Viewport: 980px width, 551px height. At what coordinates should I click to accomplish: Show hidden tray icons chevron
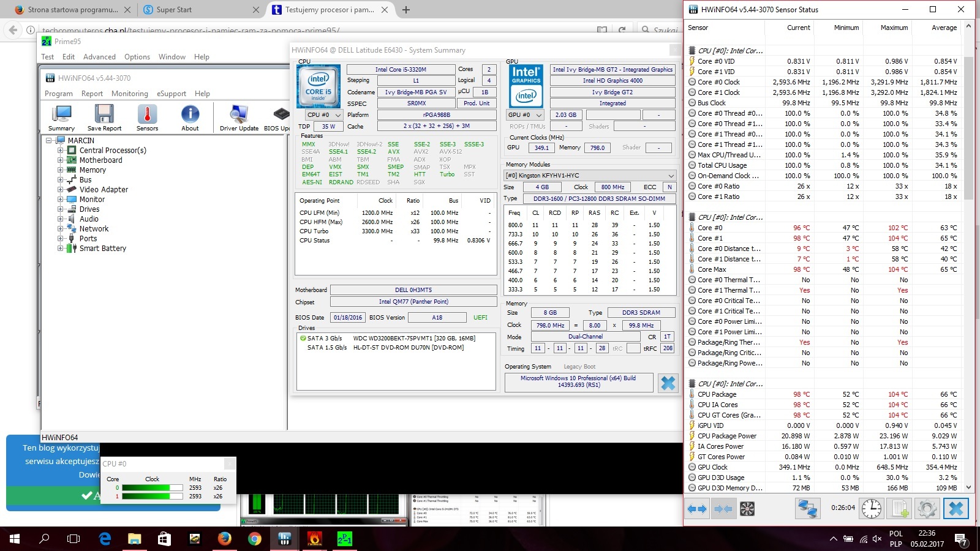pos(833,539)
